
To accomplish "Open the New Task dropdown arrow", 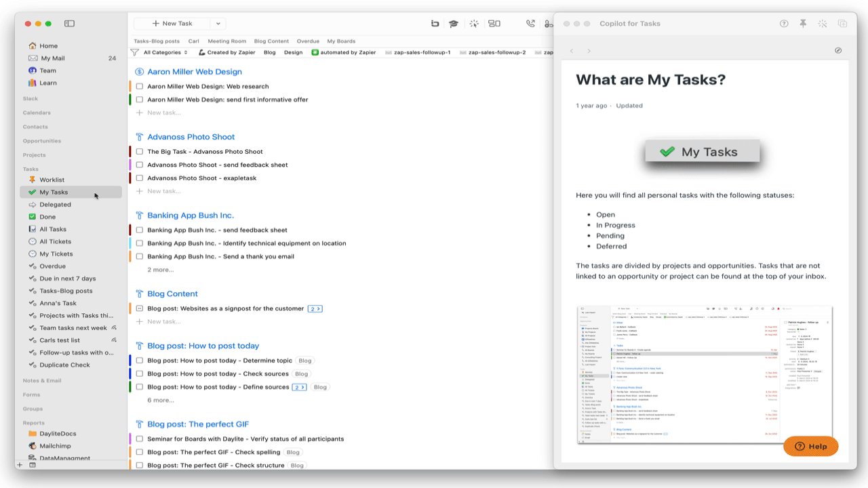I will 218,24.
